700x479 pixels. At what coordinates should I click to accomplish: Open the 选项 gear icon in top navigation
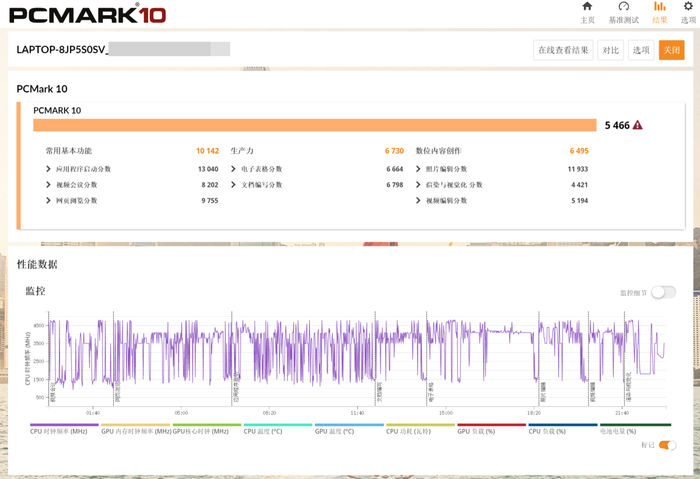pyautogui.click(x=688, y=6)
